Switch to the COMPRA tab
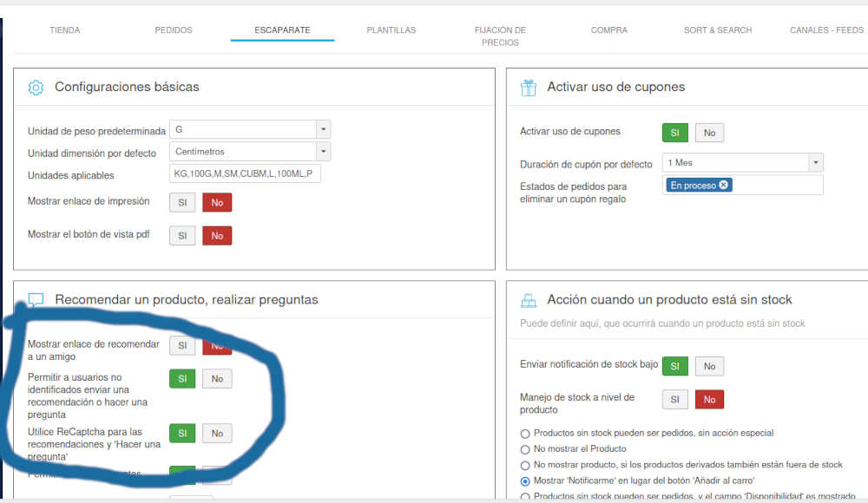This screenshot has width=868, height=503. pos(609,29)
